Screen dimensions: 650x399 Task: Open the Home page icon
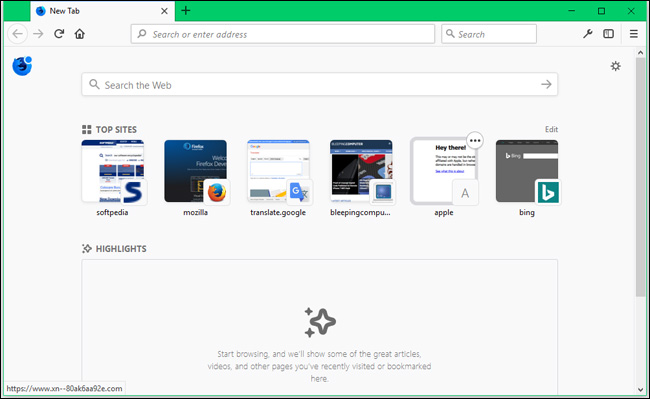pyautogui.click(x=80, y=34)
